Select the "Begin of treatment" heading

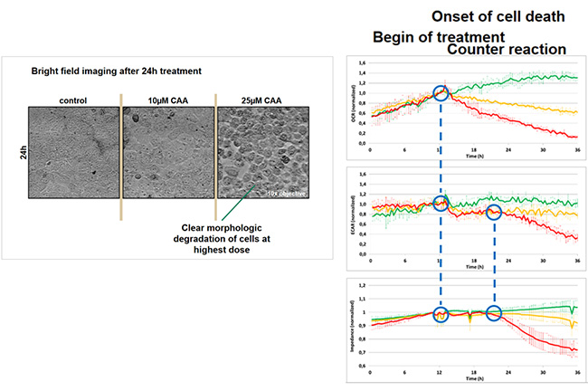coord(439,36)
